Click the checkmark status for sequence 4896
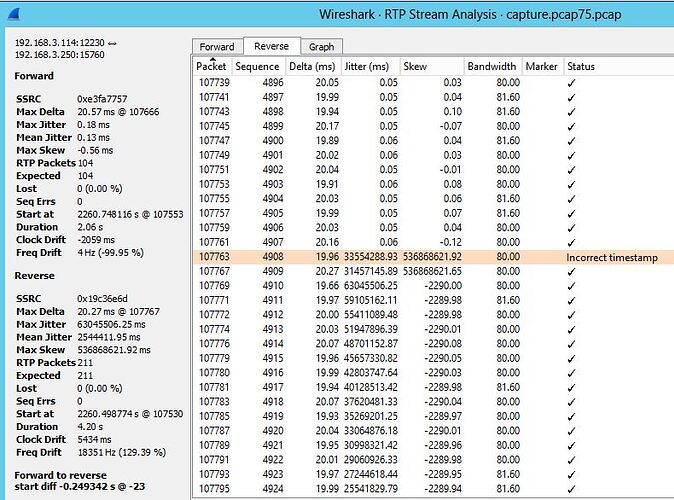 click(x=571, y=83)
